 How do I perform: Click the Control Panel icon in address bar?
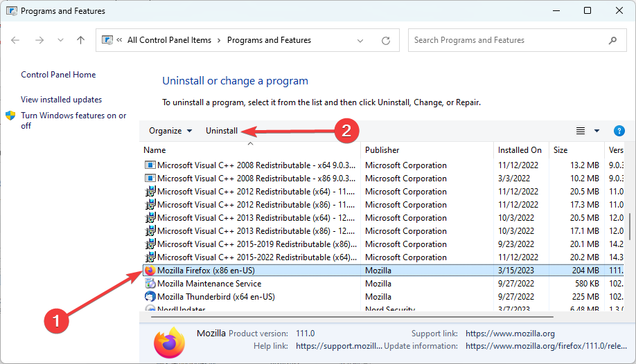[x=107, y=40]
